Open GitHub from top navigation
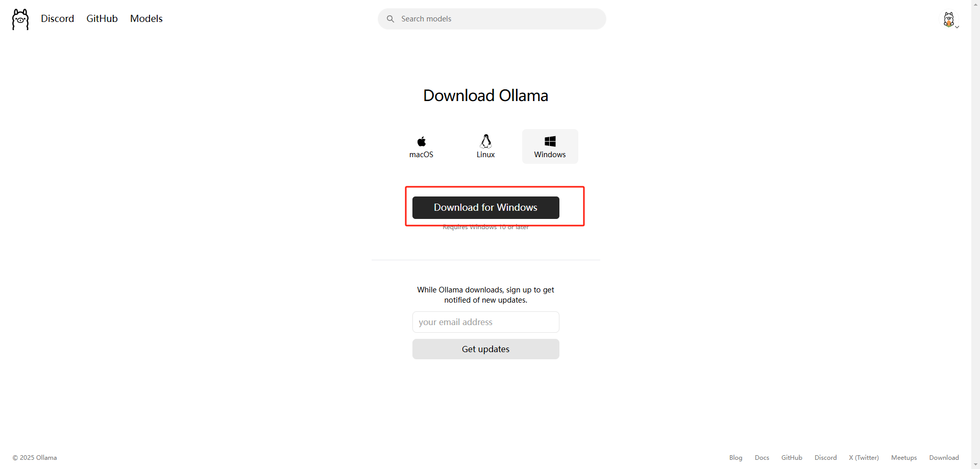980x469 pixels. pyautogui.click(x=102, y=18)
